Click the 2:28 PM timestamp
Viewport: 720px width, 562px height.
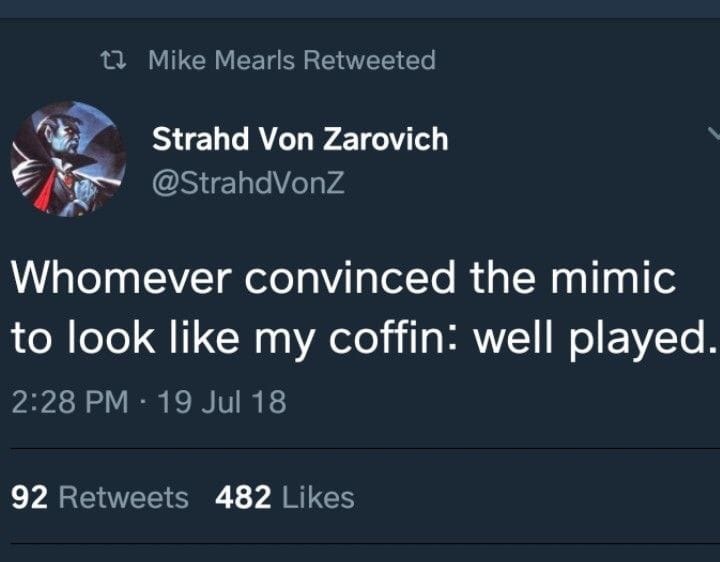click(x=70, y=402)
